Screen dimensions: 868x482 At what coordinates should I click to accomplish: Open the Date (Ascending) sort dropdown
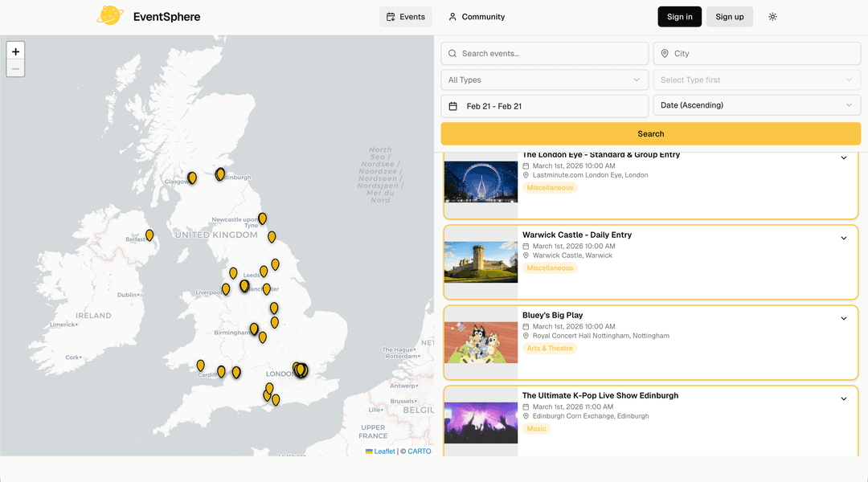(755, 104)
